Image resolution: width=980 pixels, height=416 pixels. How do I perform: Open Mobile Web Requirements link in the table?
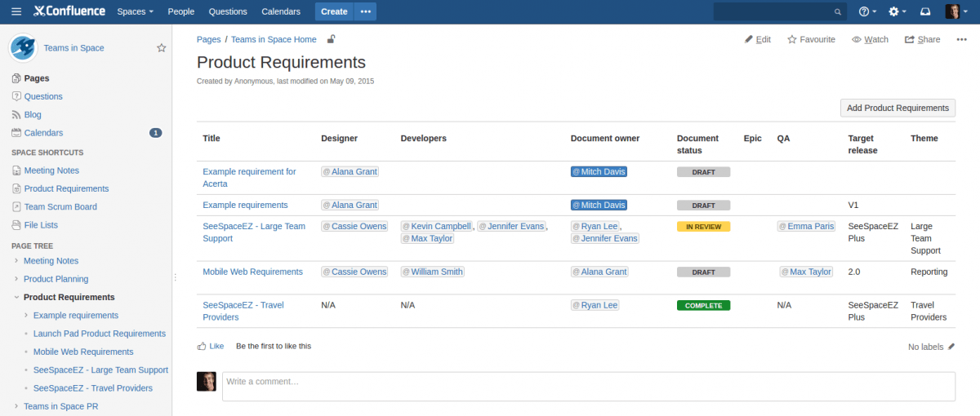pos(252,272)
